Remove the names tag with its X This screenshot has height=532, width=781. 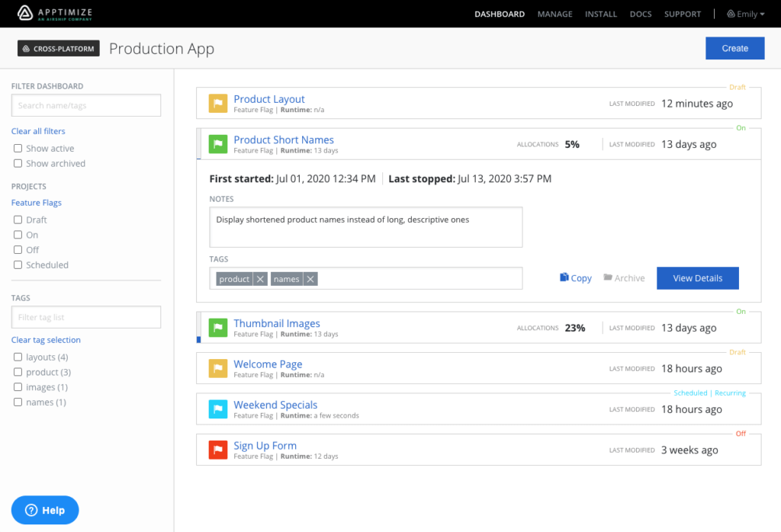(x=311, y=279)
